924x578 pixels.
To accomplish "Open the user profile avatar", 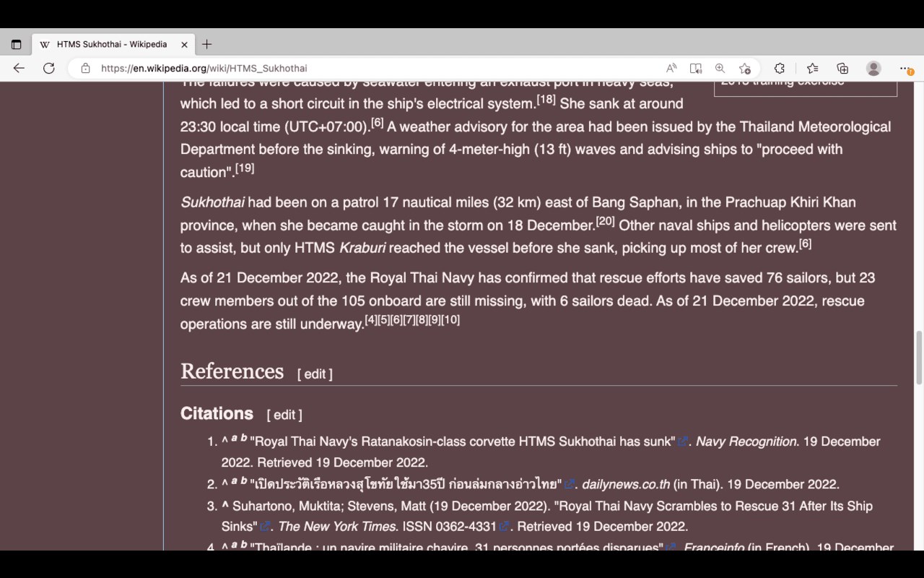I will click(x=873, y=68).
